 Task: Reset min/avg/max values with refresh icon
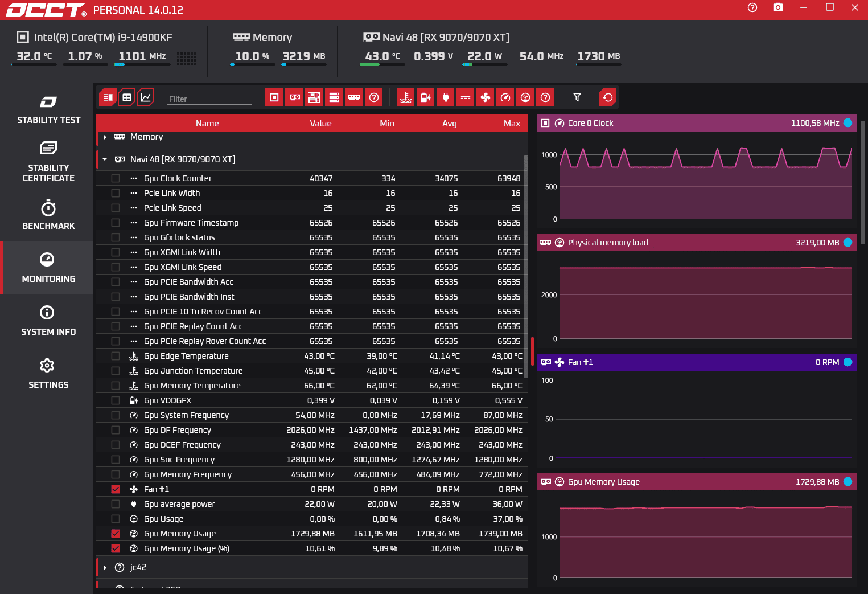click(x=608, y=97)
